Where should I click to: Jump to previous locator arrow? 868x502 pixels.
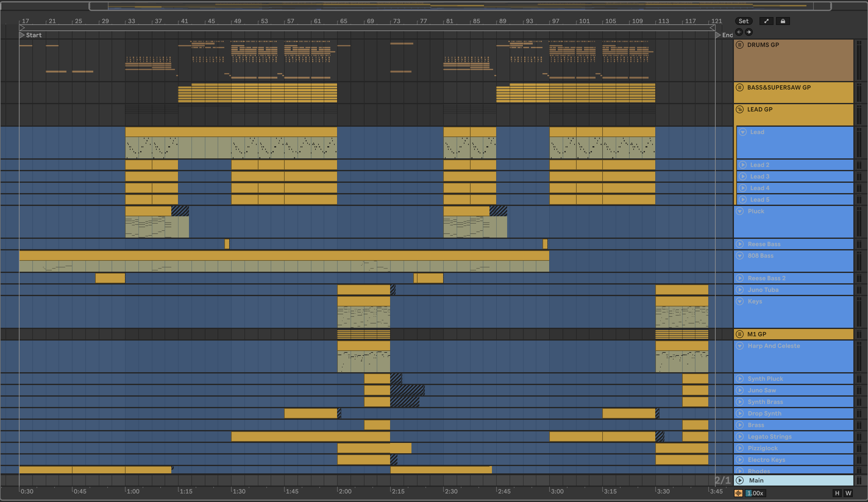click(739, 32)
